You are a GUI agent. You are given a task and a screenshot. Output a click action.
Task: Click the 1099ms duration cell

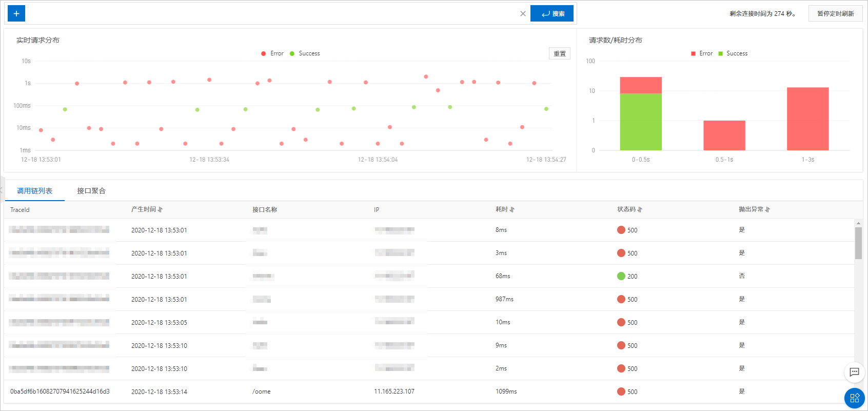click(506, 392)
